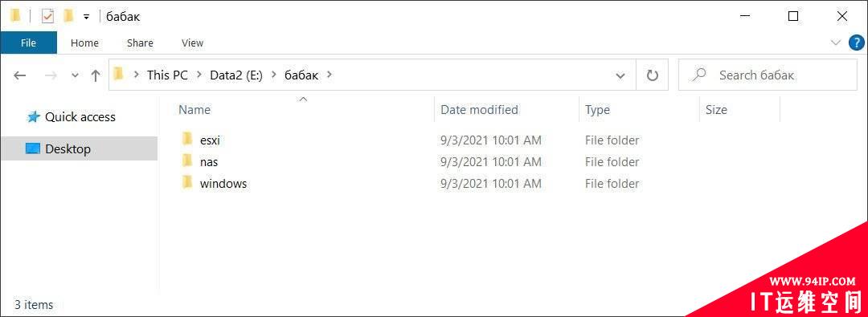
Task: Click in the Search бабак box
Action: pos(768,75)
